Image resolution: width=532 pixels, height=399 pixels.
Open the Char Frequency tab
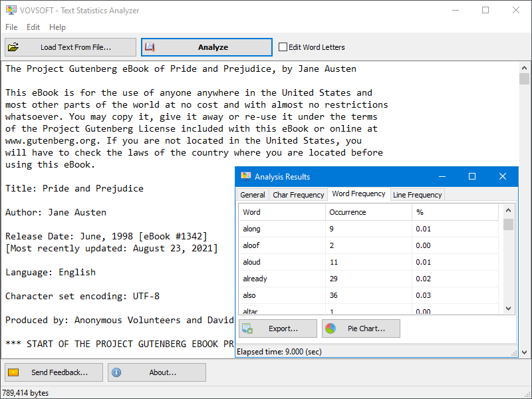(x=298, y=195)
